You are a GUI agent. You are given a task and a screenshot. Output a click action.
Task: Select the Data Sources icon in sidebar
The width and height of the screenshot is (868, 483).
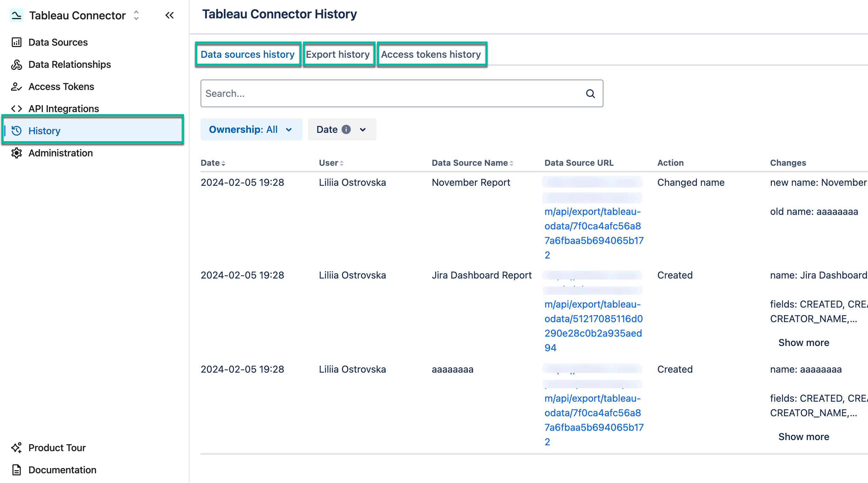point(17,42)
